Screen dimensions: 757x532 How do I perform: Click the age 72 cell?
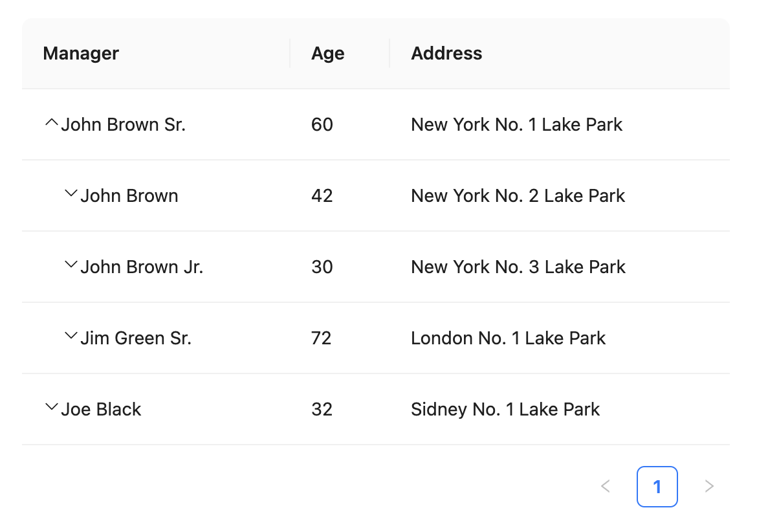tap(321, 338)
